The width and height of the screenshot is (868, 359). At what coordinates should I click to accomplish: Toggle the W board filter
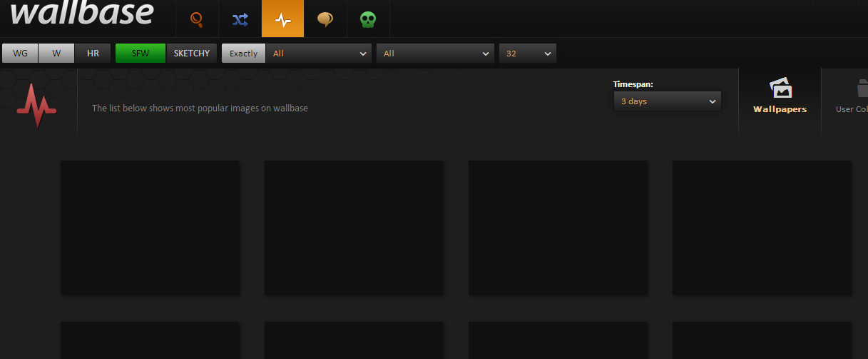tap(56, 54)
